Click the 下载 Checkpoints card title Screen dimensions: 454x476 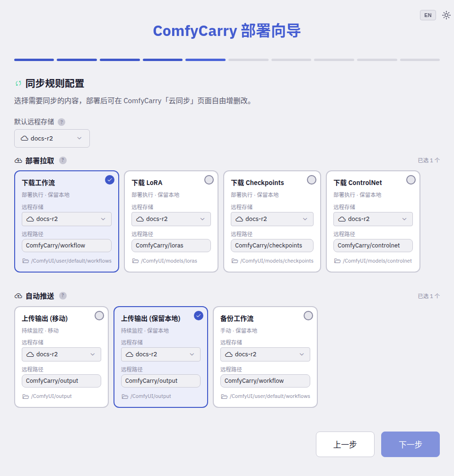pos(257,183)
